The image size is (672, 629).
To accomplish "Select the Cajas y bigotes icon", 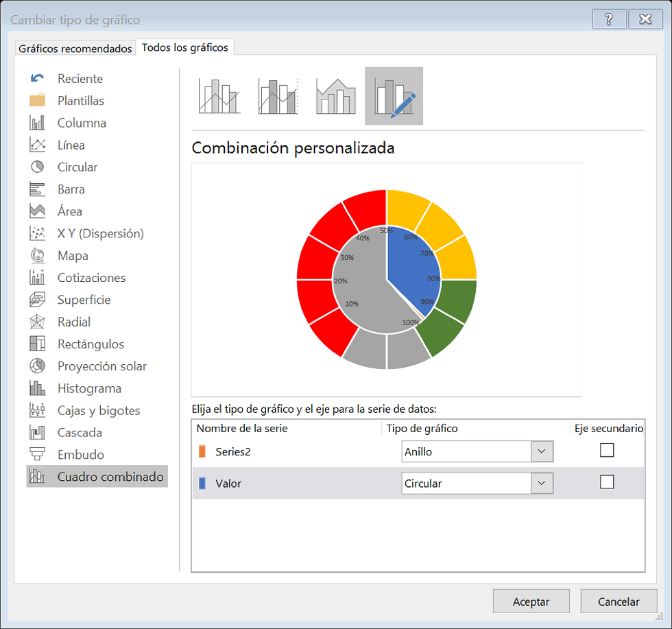I will tap(37, 410).
